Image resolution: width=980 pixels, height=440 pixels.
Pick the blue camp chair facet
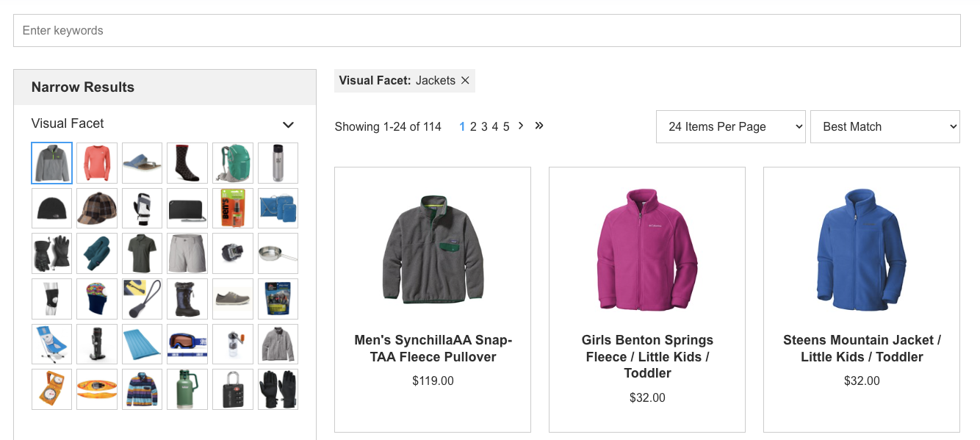pyautogui.click(x=52, y=344)
